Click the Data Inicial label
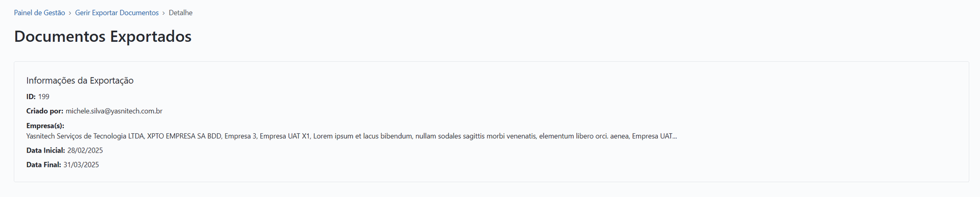980x197 pixels. point(45,151)
